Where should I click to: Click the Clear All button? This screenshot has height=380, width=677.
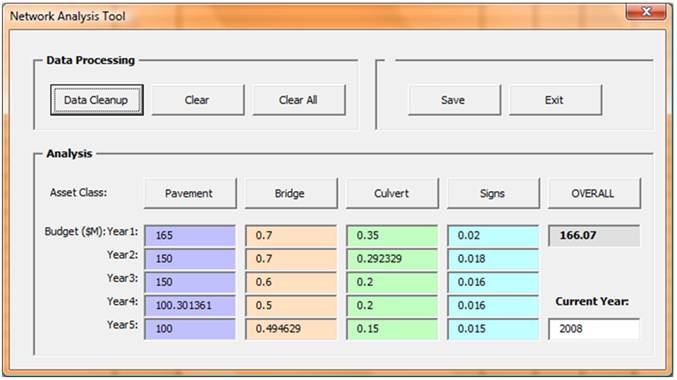pos(299,100)
